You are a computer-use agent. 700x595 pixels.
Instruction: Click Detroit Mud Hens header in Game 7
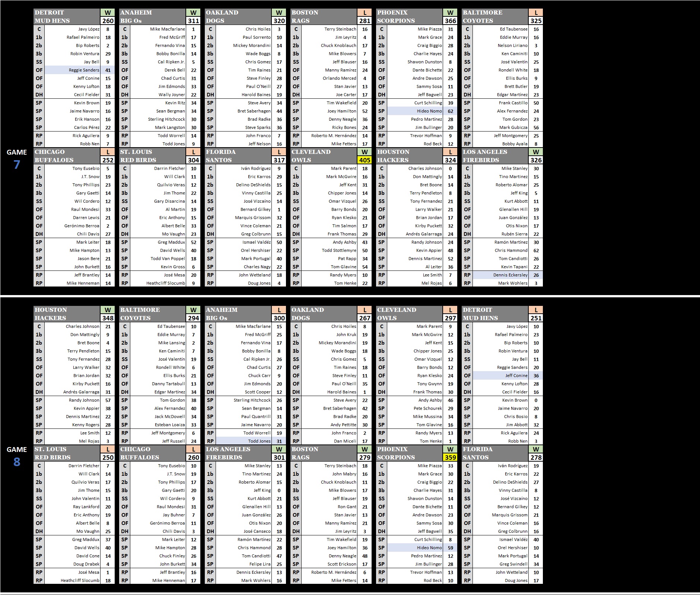coord(67,17)
